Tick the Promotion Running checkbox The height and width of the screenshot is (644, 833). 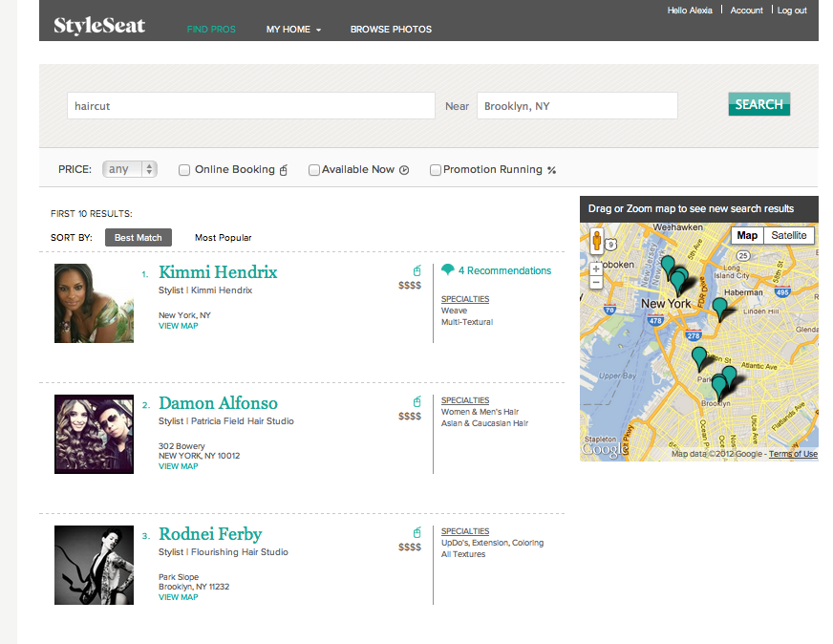click(x=436, y=170)
